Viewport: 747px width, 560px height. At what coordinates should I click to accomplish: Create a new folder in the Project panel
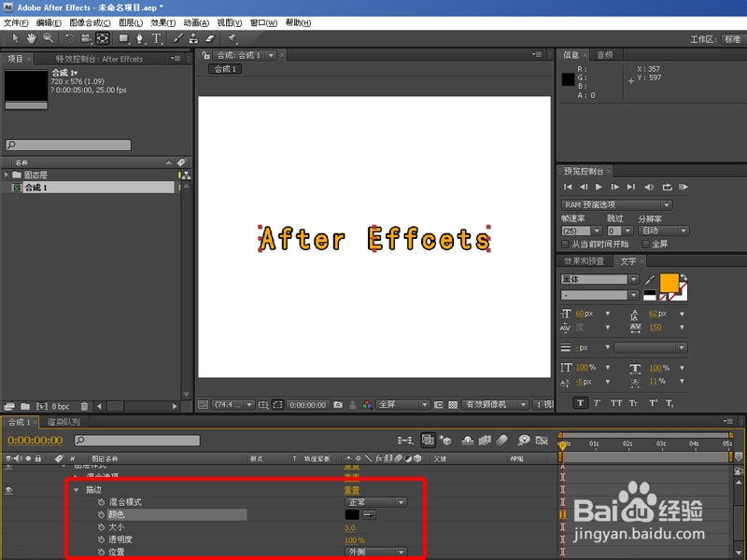[25, 406]
